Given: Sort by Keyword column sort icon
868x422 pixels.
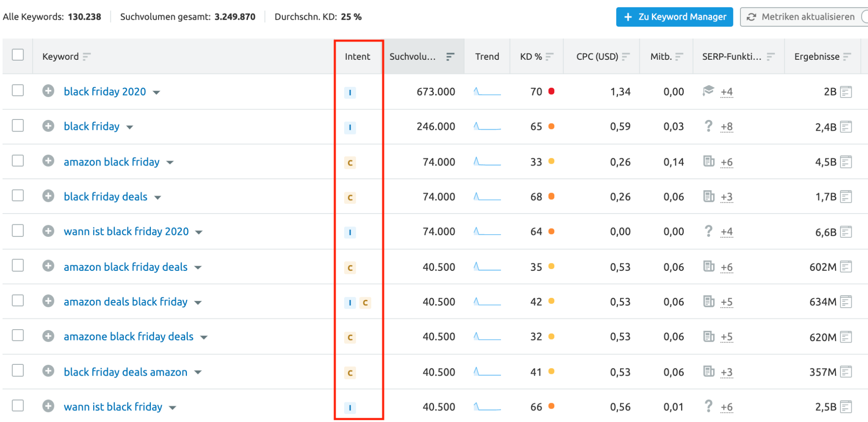Looking at the screenshot, I should click(86, 57).
